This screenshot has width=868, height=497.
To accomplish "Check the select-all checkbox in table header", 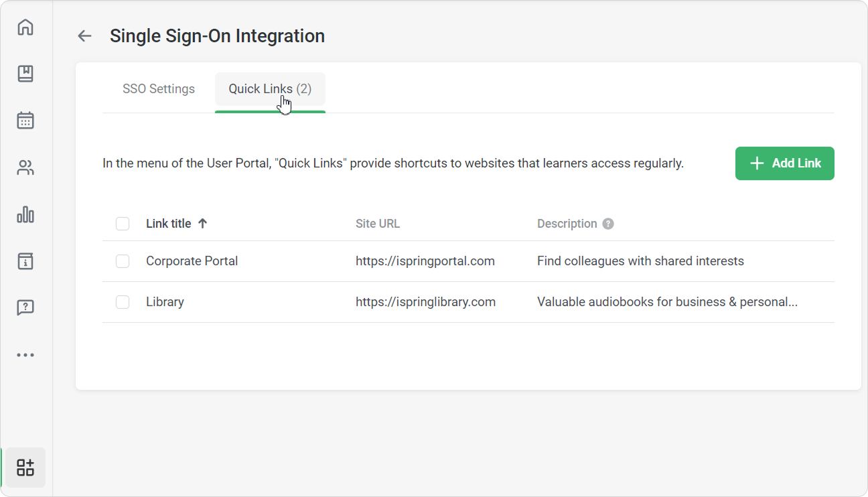I will [123, 224].
